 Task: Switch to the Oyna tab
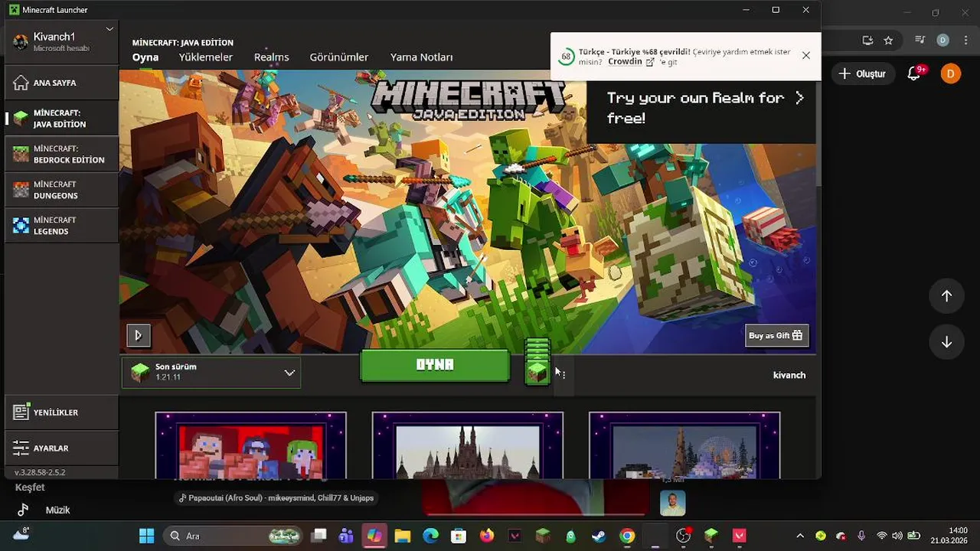point(145,57)
